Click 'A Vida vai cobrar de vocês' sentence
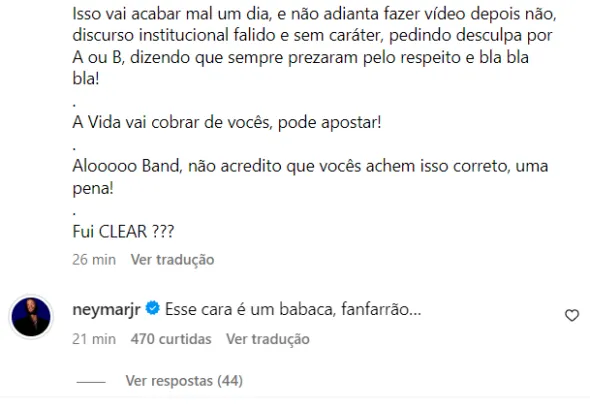 click(172, 122)
